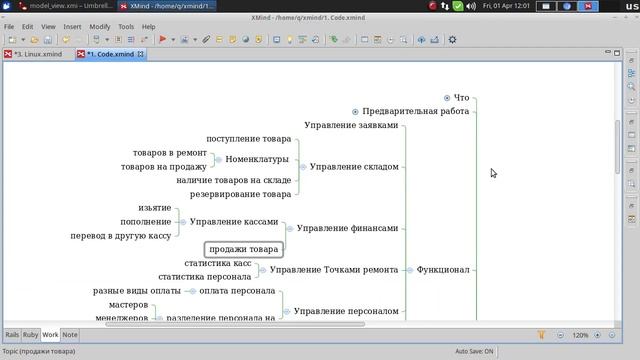The height and width of the screenshot is (360, 640).
Task: Click the Auto Save: ON status
Action: [474, 351]
